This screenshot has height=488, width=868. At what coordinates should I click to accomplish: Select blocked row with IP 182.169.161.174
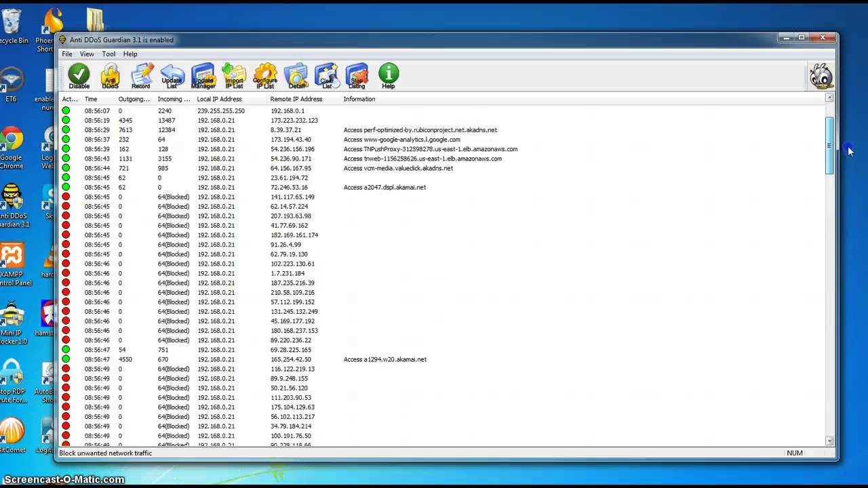[443, 235]
